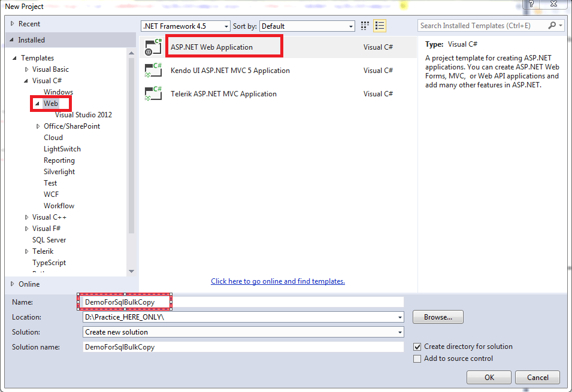Image resolution: width=572 pixels, height=392 pixels.
Task: Select the Workflow template category
Action: click(x=59, y=206)
